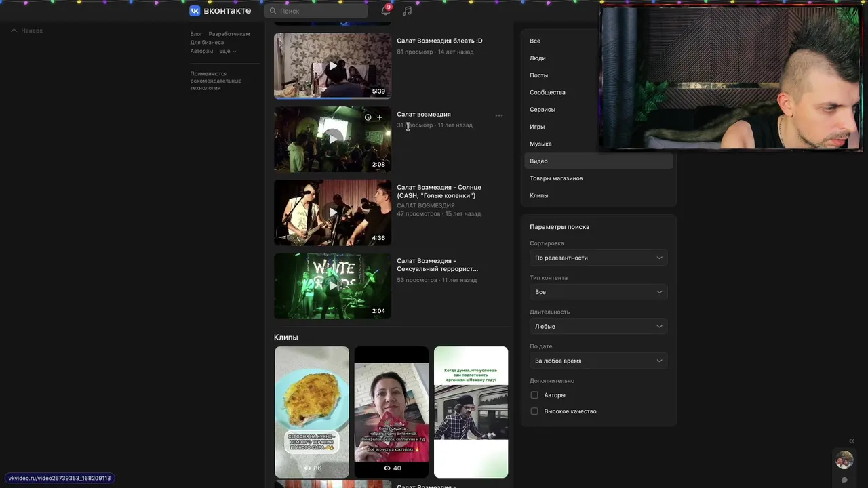The width and height of the screenshot is (868, 488).
Task: Play 'Салат Возмездия блеать :D' video
Action: (332, 66)
